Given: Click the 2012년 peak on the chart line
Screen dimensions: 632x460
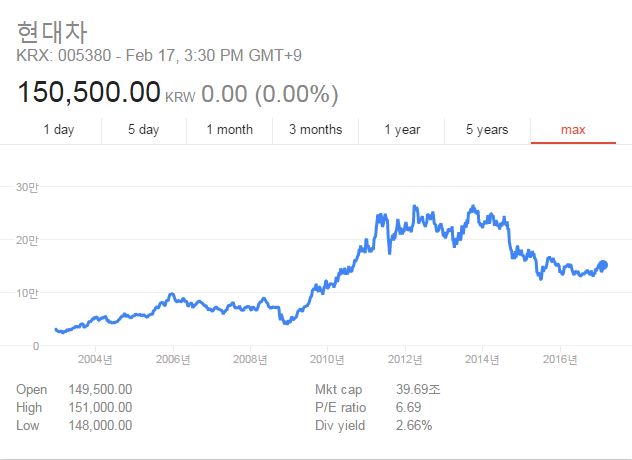Looking at the screenshot, I should 415,207.
